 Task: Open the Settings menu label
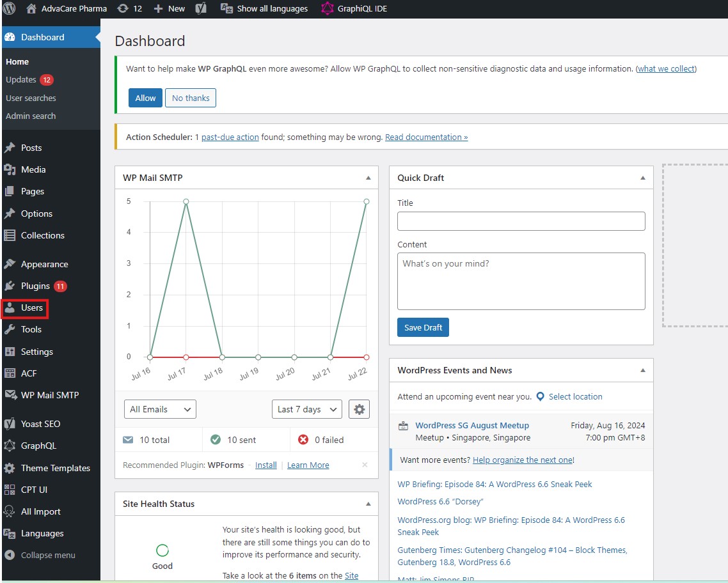(x=37, y=352)
